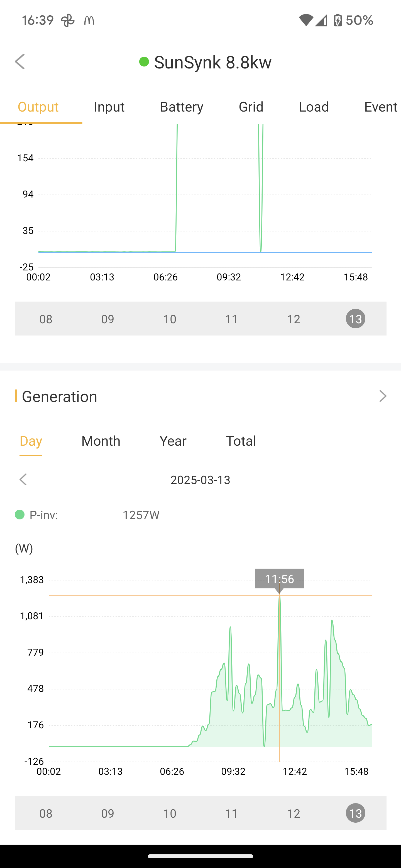Image resolution: width=401 pixels, height=868 pixels.
Task: Pick day 12 in upper date strip
Action: click(294, 319)
